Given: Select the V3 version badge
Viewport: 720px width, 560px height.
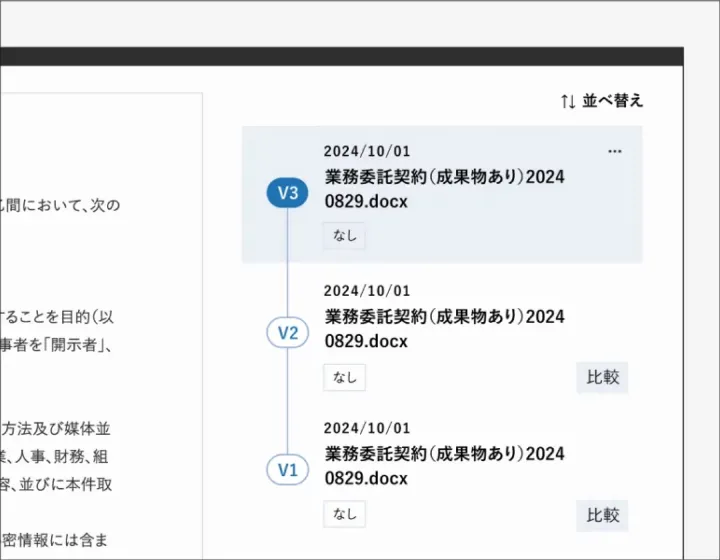Looking at the screenshot, I should click(287, 192).
